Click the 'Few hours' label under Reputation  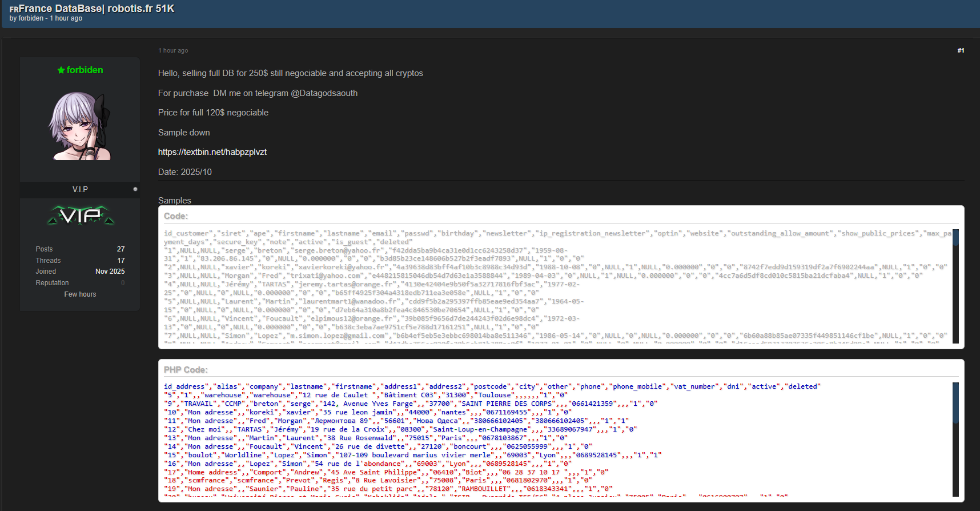pyautogui.click(x=80, y=294)
